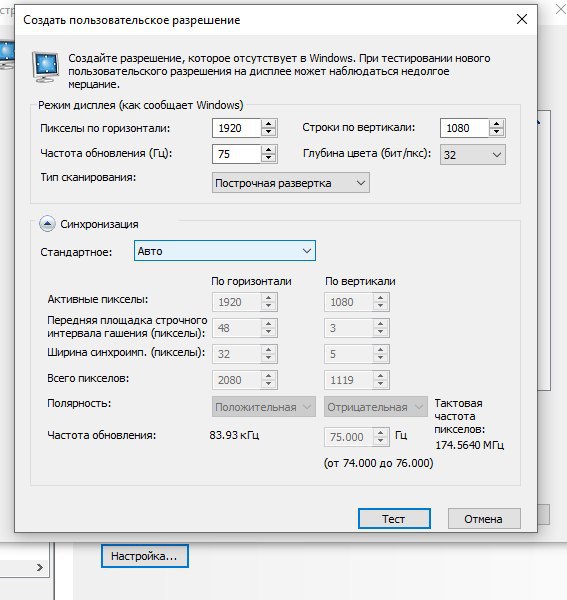Click horizontal total pixels 2080 field
567x600 pixels.
(x=237, y=380)
